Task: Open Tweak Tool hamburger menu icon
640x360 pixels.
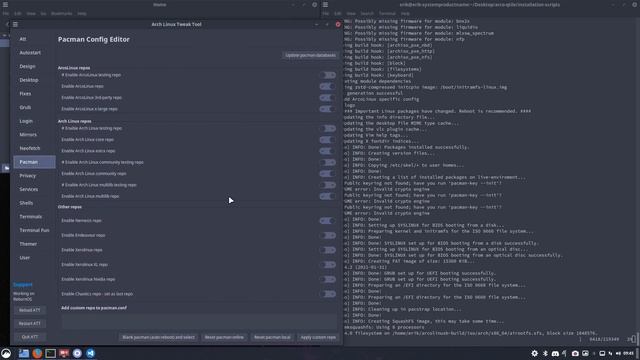Action: pyautogui.click(x=15, y=24)
